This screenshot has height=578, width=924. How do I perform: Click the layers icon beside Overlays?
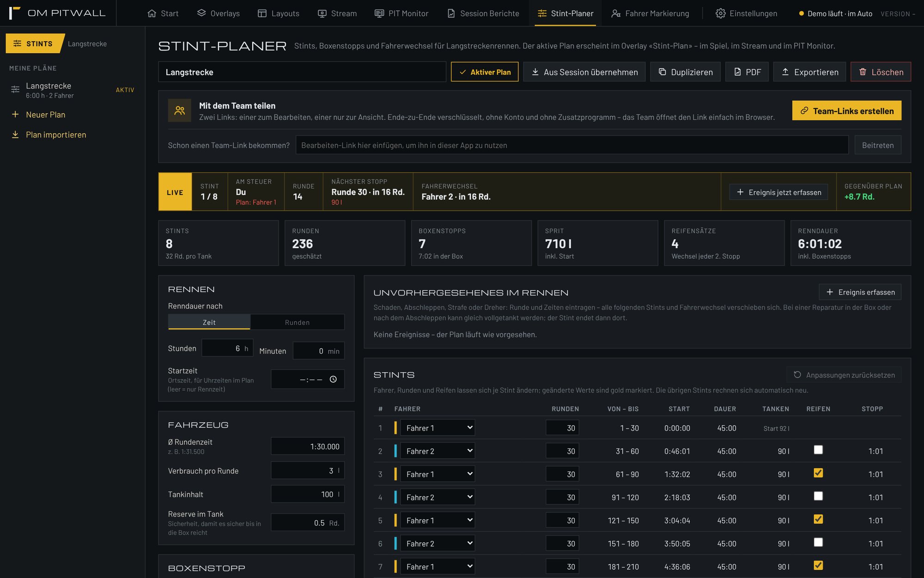(201, 13)
